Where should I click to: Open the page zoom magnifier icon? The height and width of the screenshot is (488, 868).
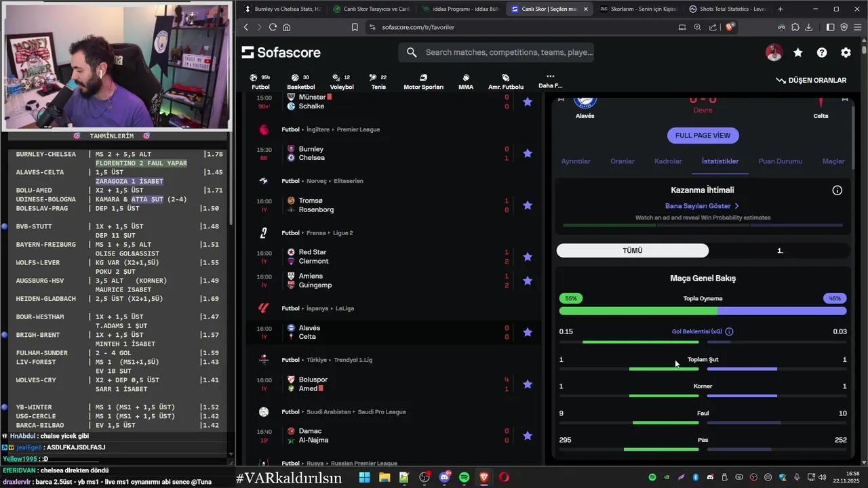697,27
